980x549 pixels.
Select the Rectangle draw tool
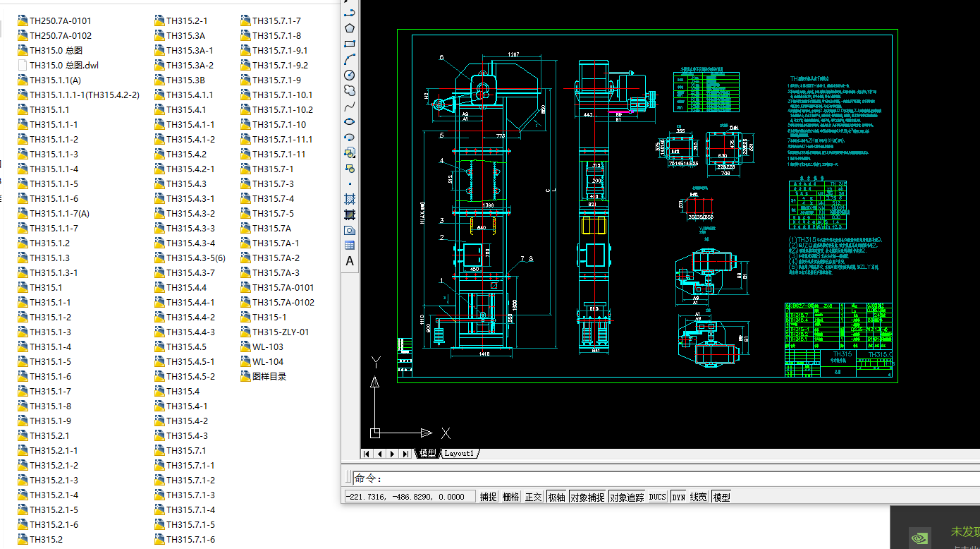pyautogui.click(x=350, y=44)
